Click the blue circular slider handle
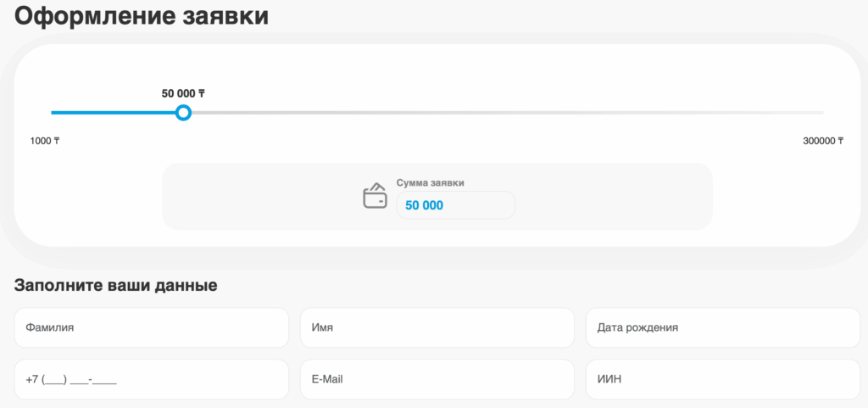 tap(183, 113)
